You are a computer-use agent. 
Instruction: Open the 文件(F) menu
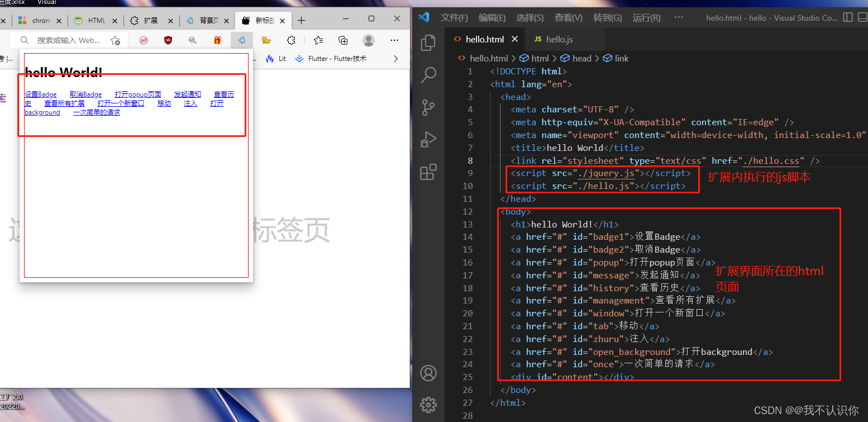[x=454, y=18]
